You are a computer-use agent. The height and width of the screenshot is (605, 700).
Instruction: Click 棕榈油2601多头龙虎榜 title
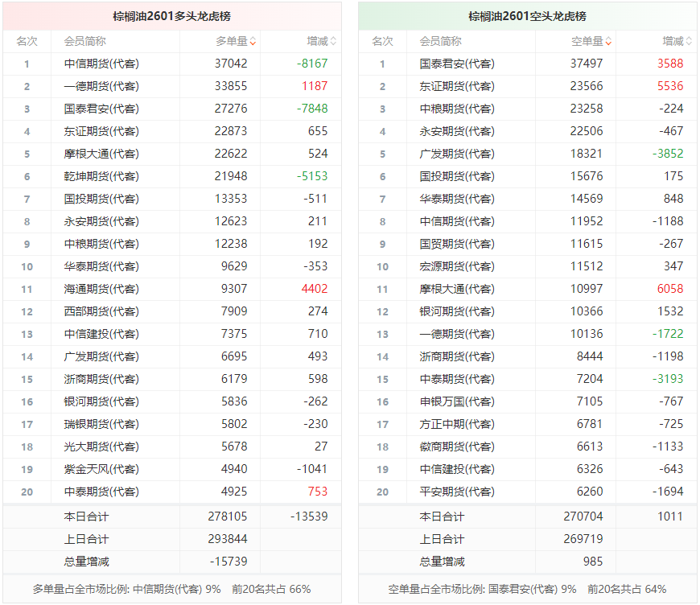point(172,17)
